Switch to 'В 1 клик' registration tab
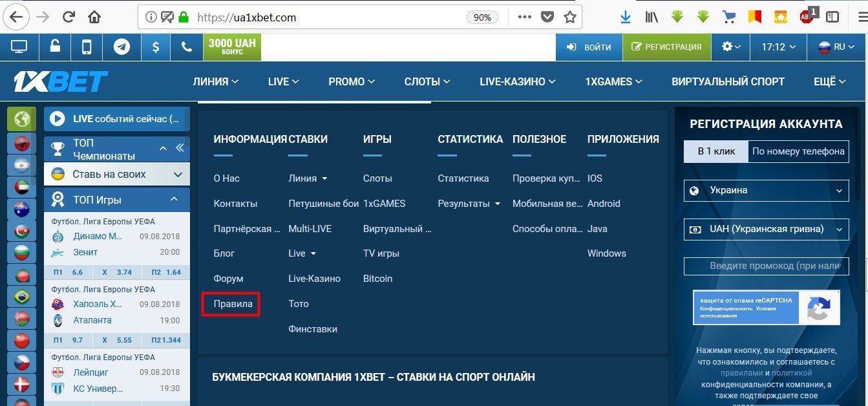This screenshot has width=868, height=406. tap(716, 151)
